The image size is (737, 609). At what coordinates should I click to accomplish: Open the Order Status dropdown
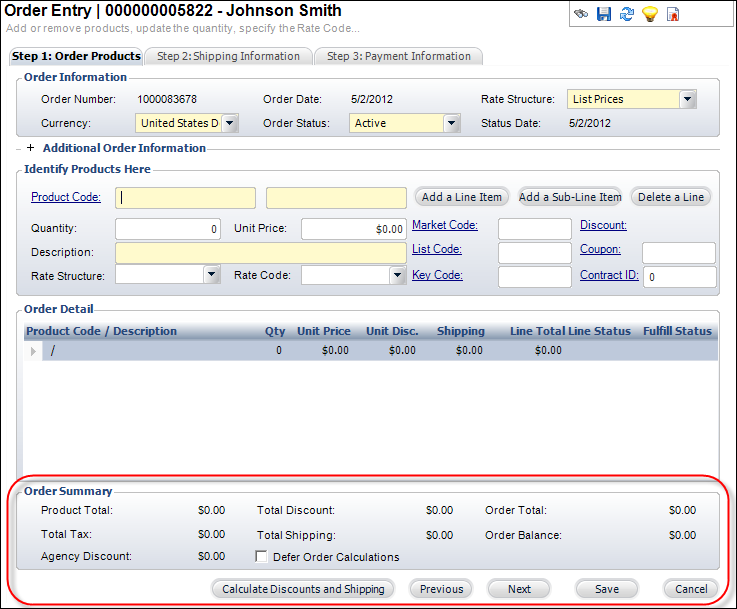451,123
